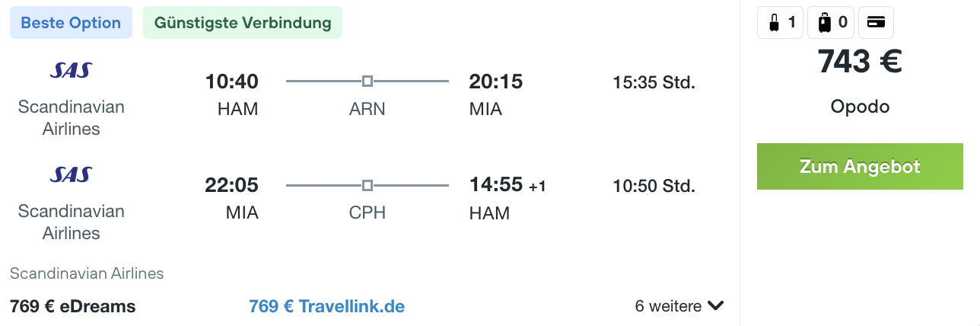Open the 6 weitere provider list

[x=668, y=306]
